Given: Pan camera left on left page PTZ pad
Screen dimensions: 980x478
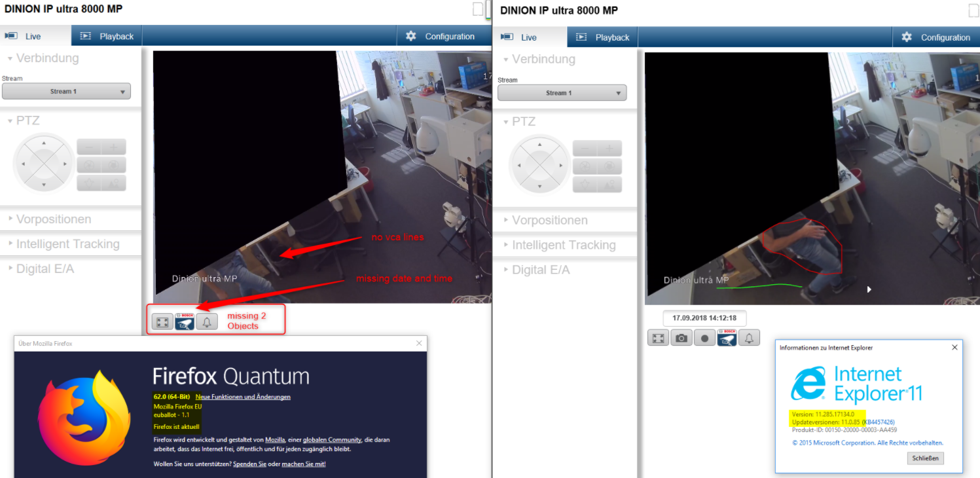Looking at the screenshot, I should coord(23,164).
